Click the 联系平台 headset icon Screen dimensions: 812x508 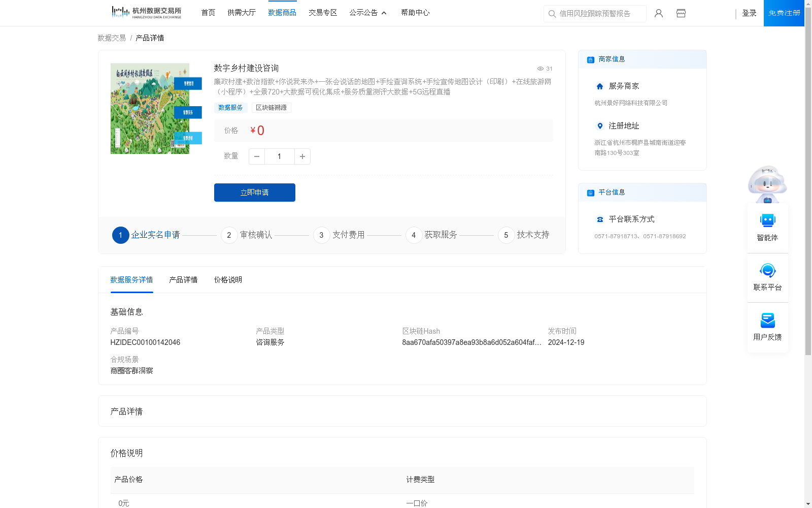point(767,270)
